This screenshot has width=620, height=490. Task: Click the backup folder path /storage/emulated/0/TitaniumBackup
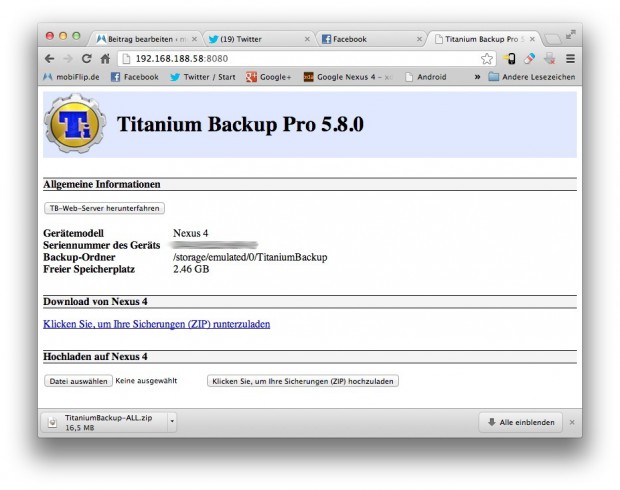[x=250, y=257]
